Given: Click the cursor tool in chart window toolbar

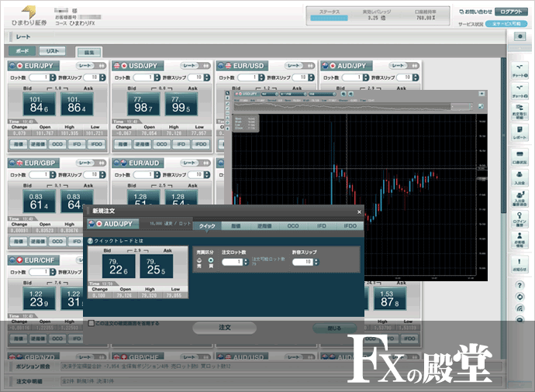Looking at the screenshot, I should 228,93.
